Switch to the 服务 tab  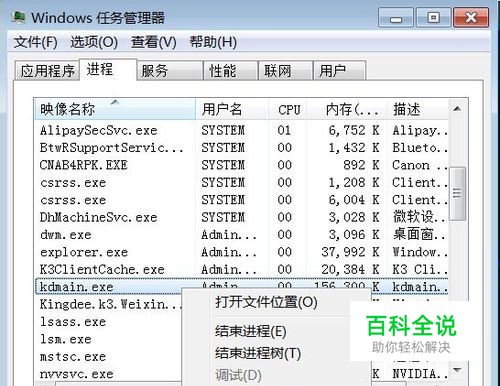coord(170,71)
